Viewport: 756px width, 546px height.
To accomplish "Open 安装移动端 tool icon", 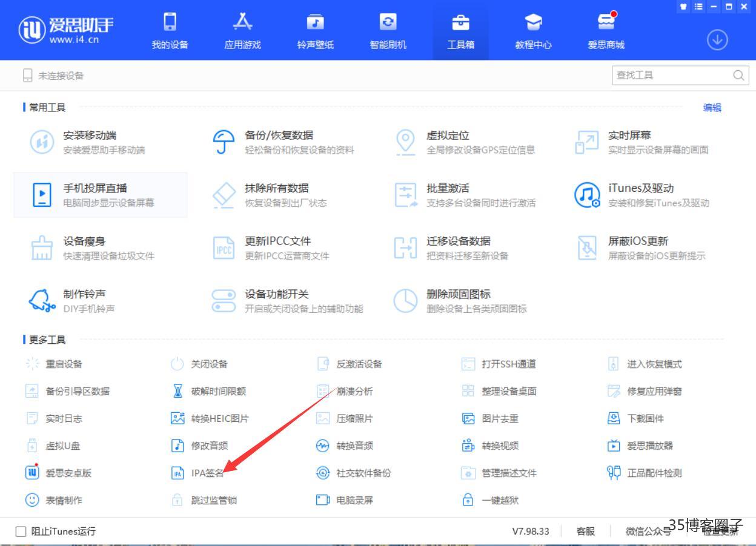I will point(42,142).
